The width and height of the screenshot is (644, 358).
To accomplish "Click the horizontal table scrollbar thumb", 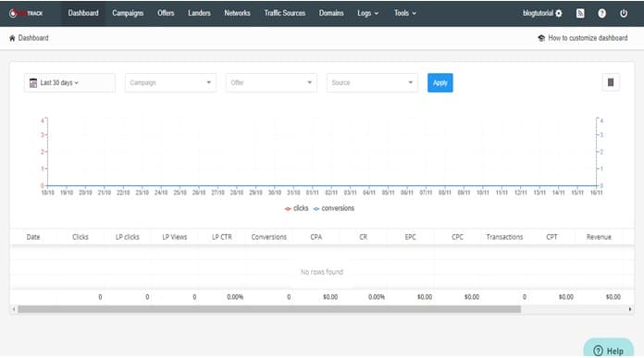I will click(269, 309).
